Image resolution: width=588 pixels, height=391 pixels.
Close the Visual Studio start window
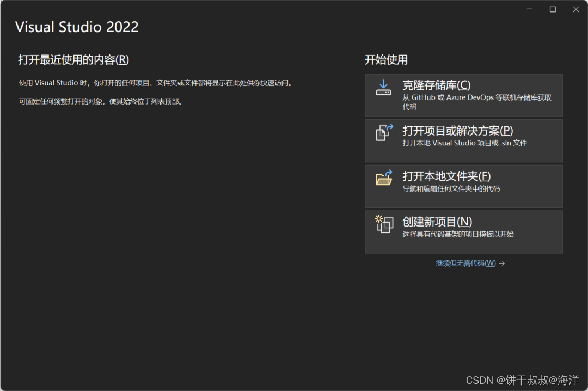pyautogui.click(x=576, y=9)
